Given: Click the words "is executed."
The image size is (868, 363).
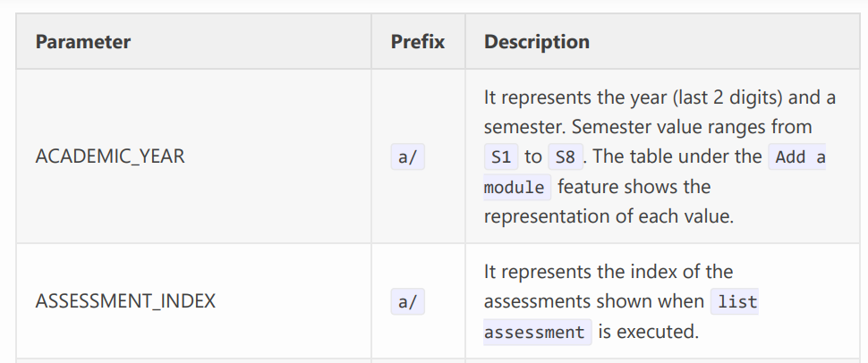Looking at the screenshot, I should 649,333.
